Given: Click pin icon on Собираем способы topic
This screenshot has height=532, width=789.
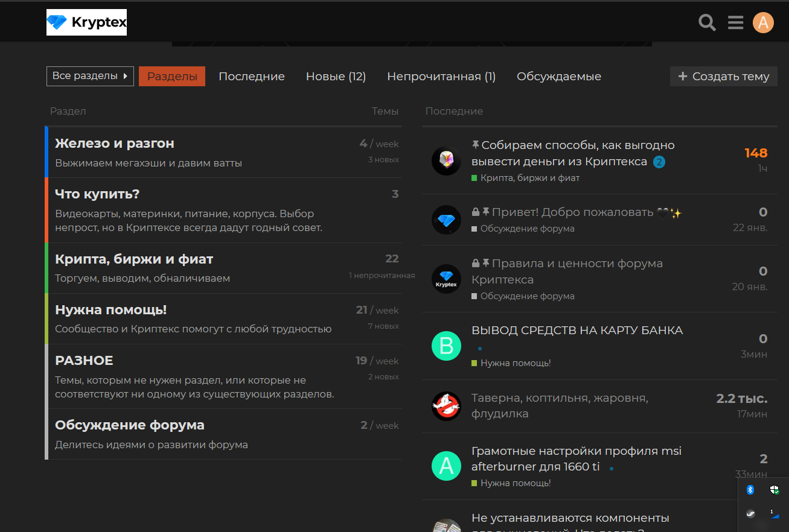Looking at the screenshot, I should pos(476,145).
